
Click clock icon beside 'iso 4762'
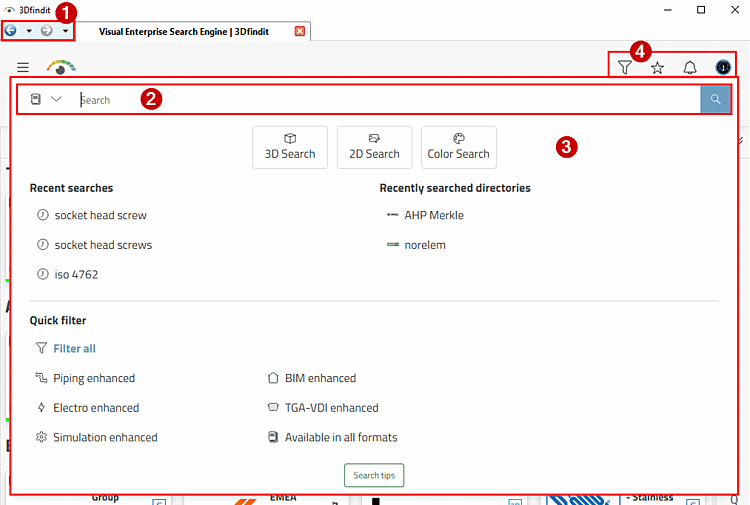(x=43, y=274)
